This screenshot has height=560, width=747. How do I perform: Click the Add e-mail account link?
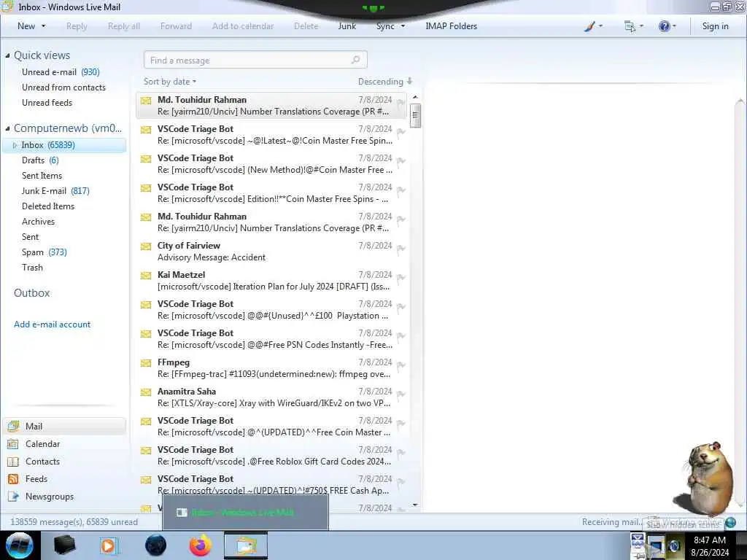click(x=52, y=324)
